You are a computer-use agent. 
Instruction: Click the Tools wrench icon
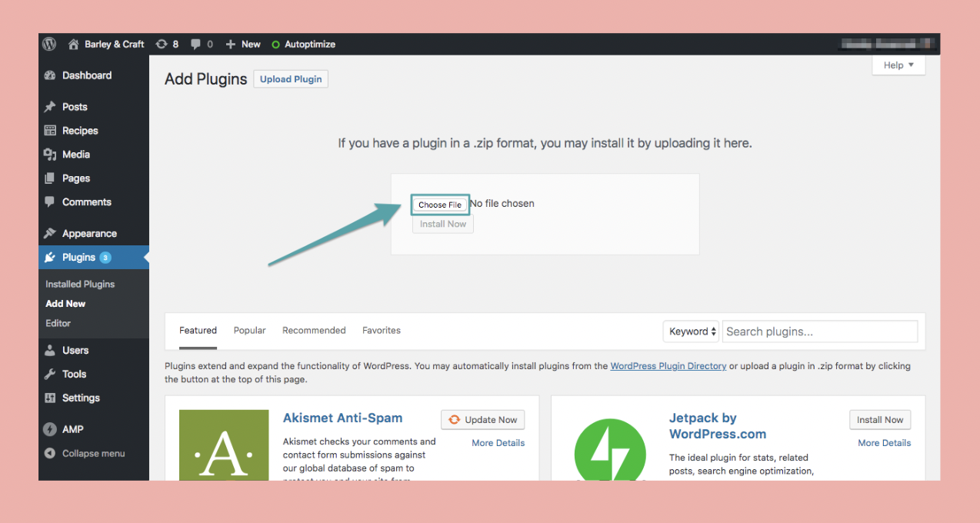click(50, 375)
